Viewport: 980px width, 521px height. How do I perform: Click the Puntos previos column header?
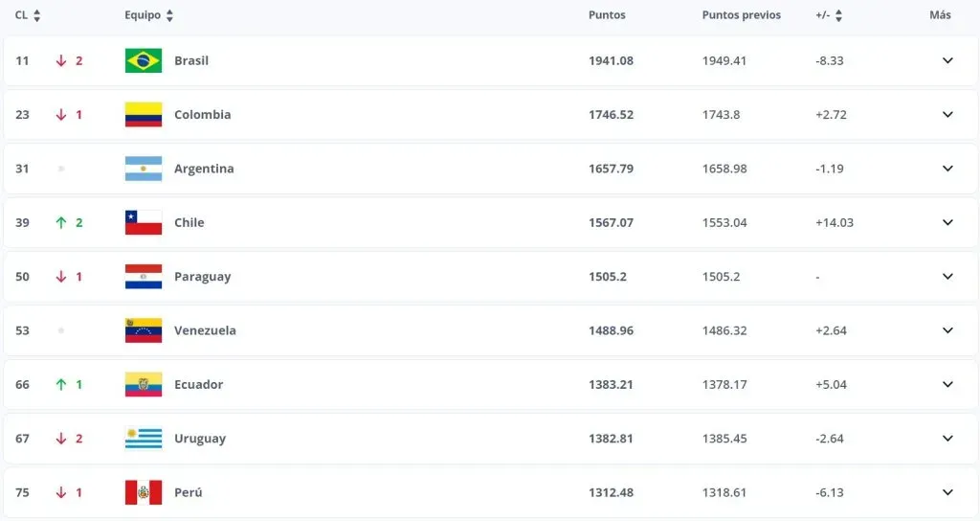[741, 15]
